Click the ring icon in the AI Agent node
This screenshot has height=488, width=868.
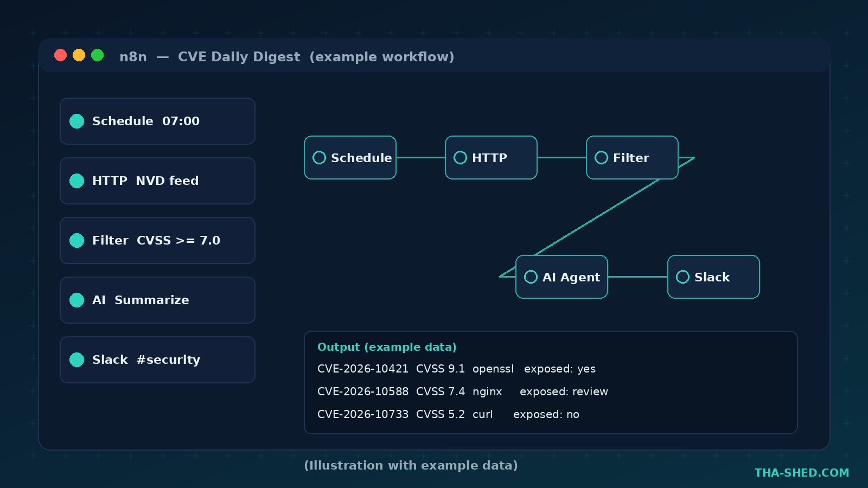coord(531,277)
